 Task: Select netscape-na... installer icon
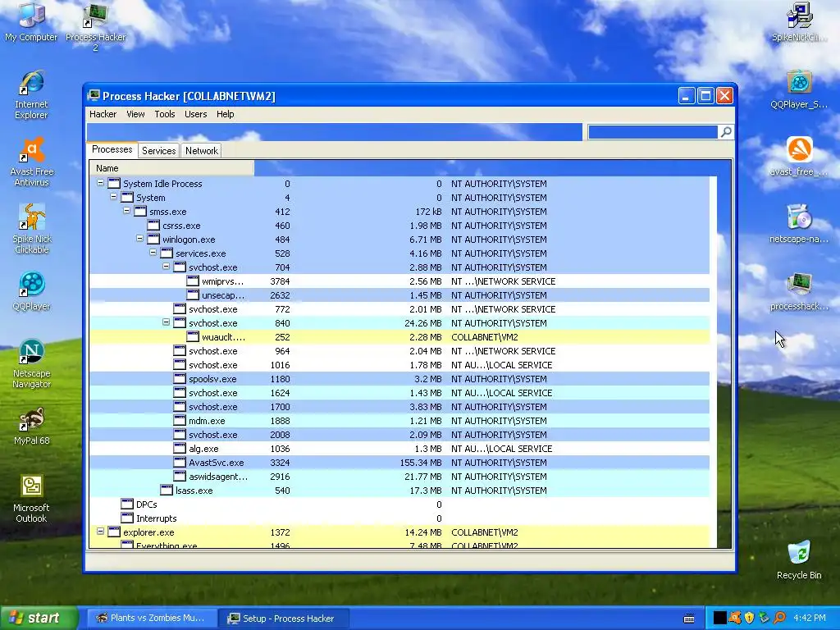pos(799,224)
